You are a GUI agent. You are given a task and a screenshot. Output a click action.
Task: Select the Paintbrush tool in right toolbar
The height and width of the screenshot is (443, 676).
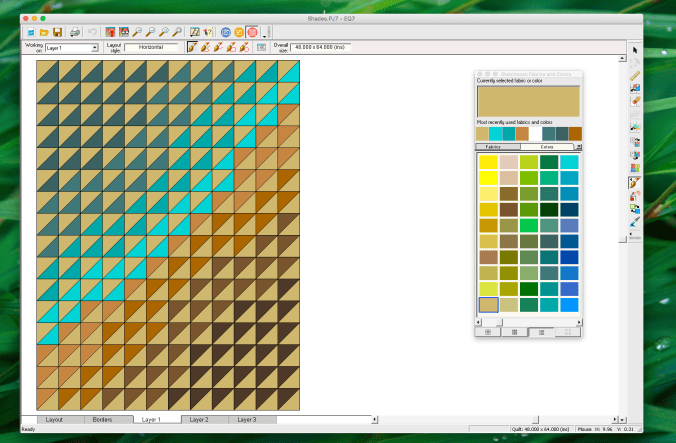click(x=635, y=183)
